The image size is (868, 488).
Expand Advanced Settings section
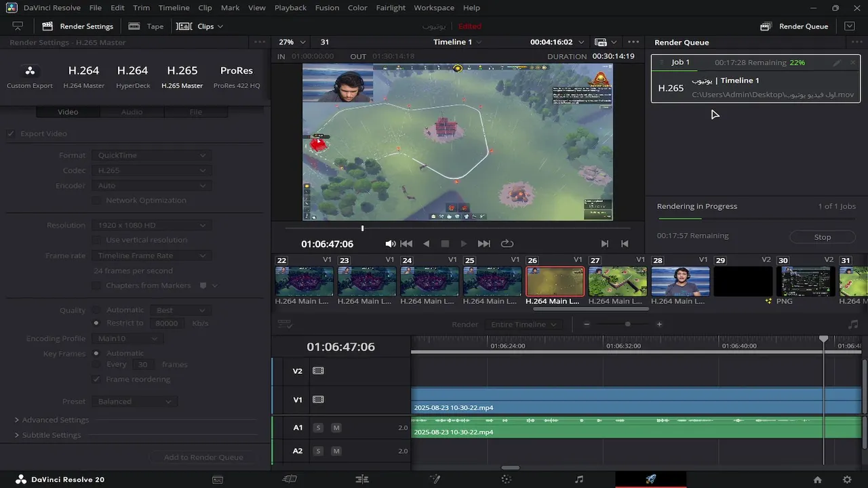coord(52,420)
